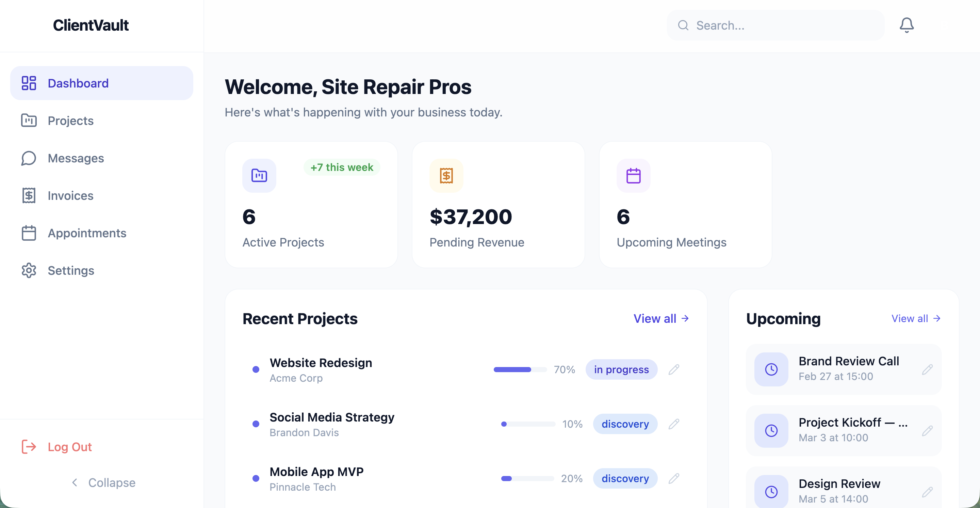Edit Mobile App MVP via pencil icon
Screen dimensions: 980x508
coord(674,478)
